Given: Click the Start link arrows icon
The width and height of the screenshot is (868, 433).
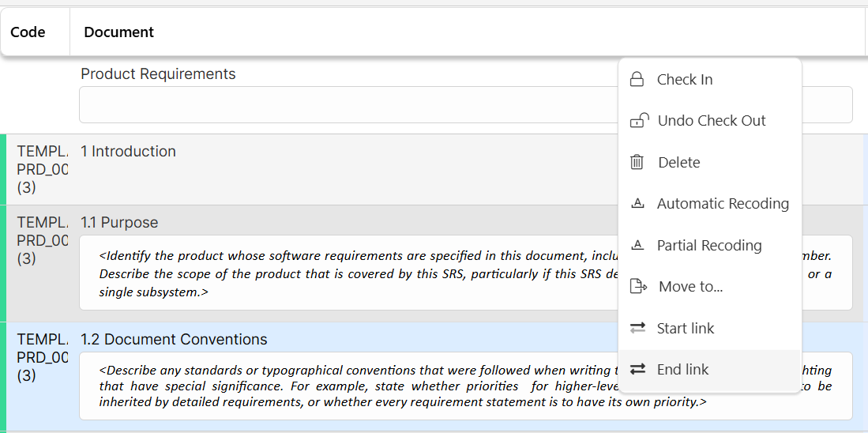Looking at the screenshot, I should (637, 328).
